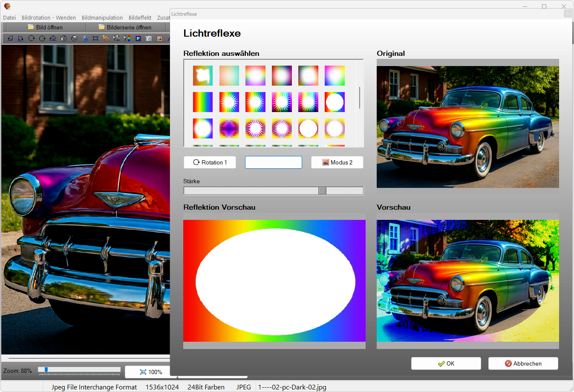The height and width of the screenshot is (392, 574).
Task: Click the color levels sliders icon
Action: click(x=117, y=38)
